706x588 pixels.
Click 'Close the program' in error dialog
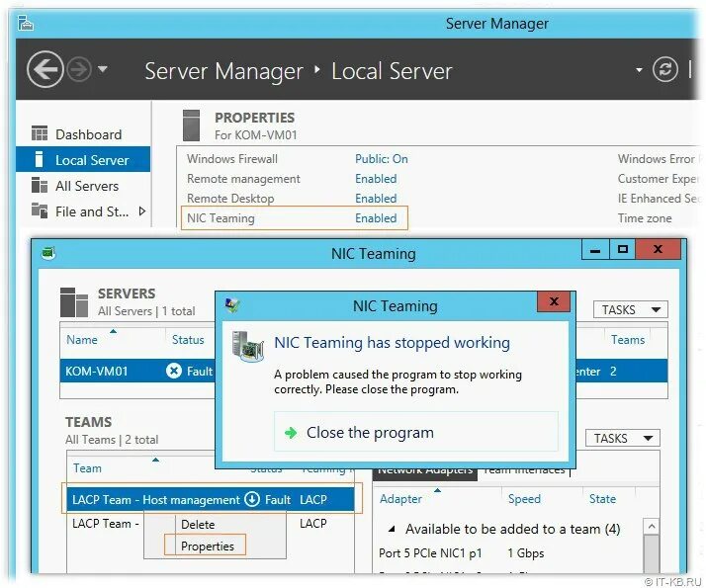(x=416, y=432)
